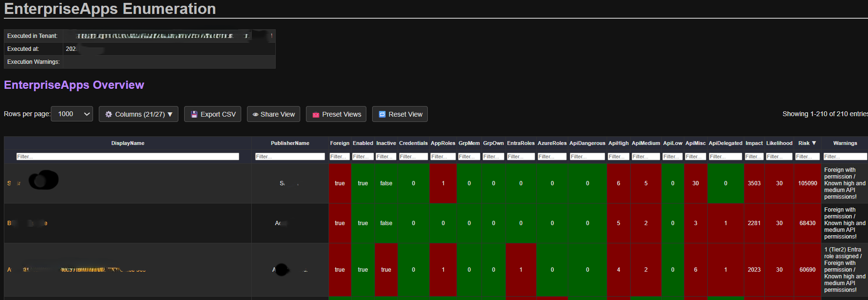Sort table by DisplayName column header

(x=128, y=143)
